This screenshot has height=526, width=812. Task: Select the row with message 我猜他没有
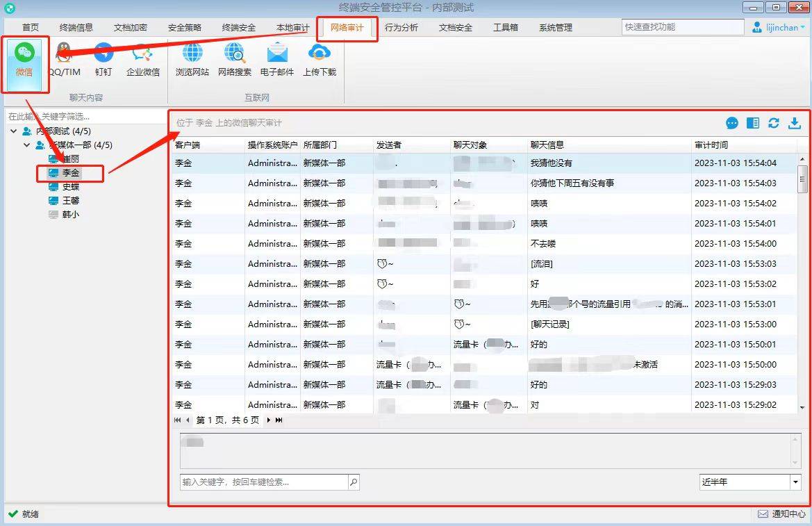pyautogui.click(x=485, y=163)
